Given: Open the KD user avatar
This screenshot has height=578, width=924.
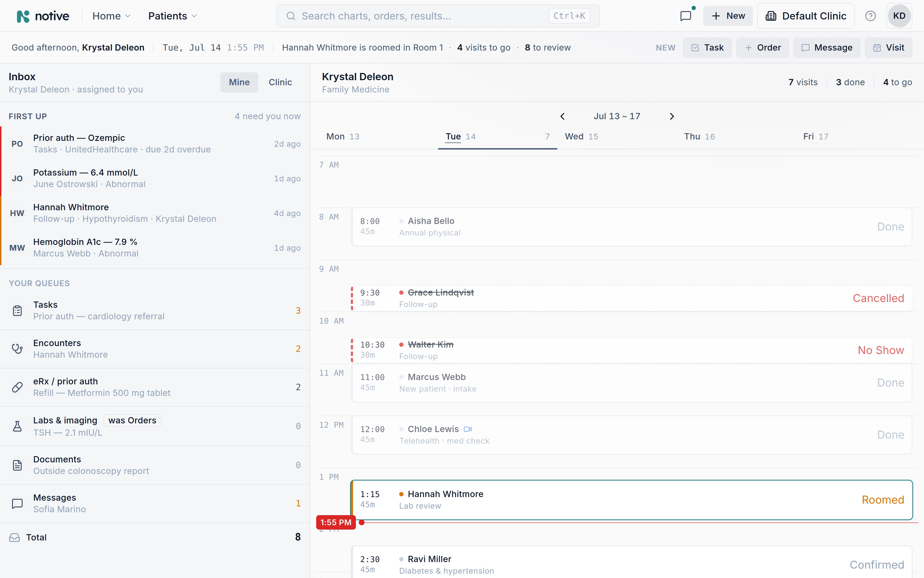Looking at the screenshot, I should click(x=899, y=16).
